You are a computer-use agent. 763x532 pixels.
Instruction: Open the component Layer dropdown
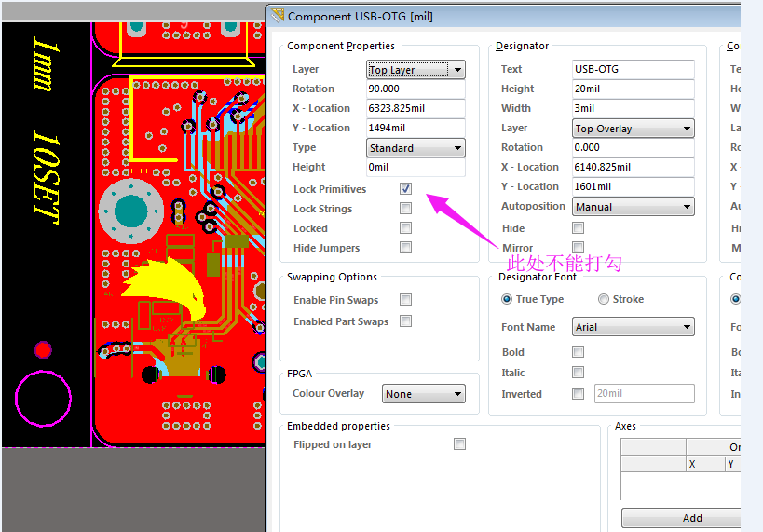coord(416,70)
